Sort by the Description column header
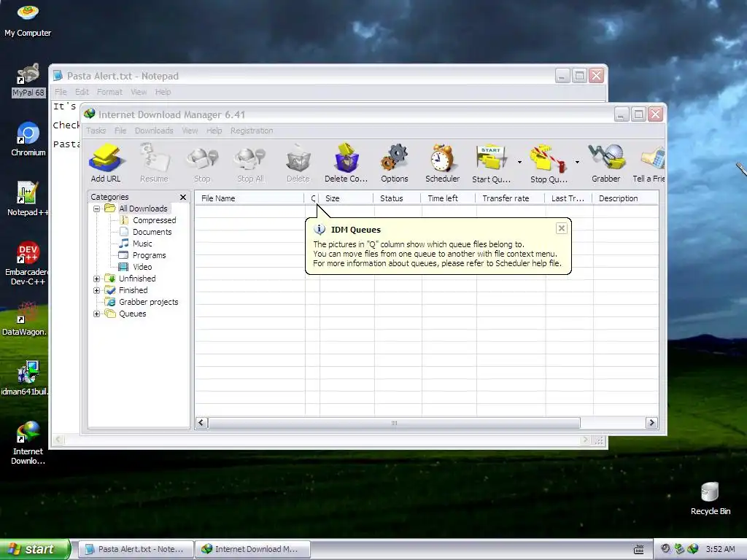 pos(625,198)
